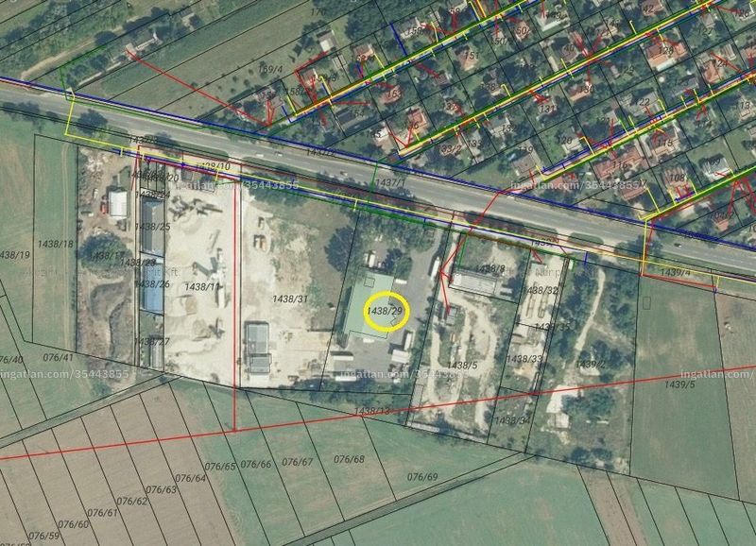
Task: Pick the plot labeled 1438/11
Action: coord(202,287)
